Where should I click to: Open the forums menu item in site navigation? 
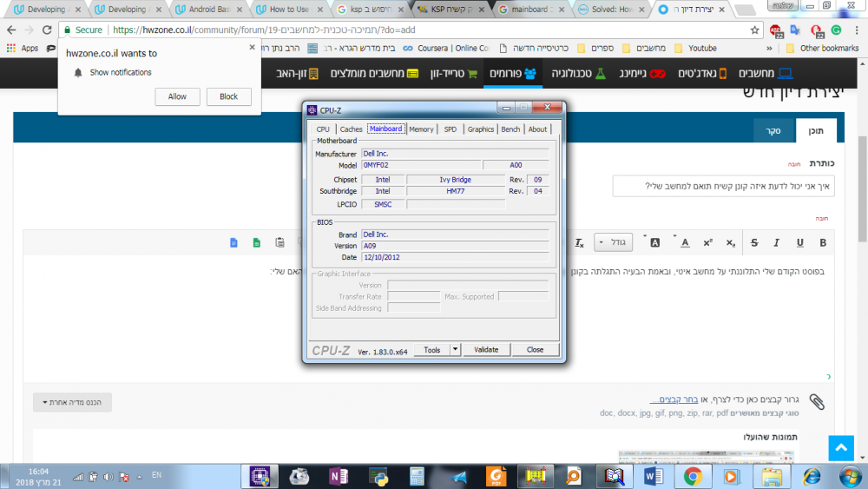[513, 73]
